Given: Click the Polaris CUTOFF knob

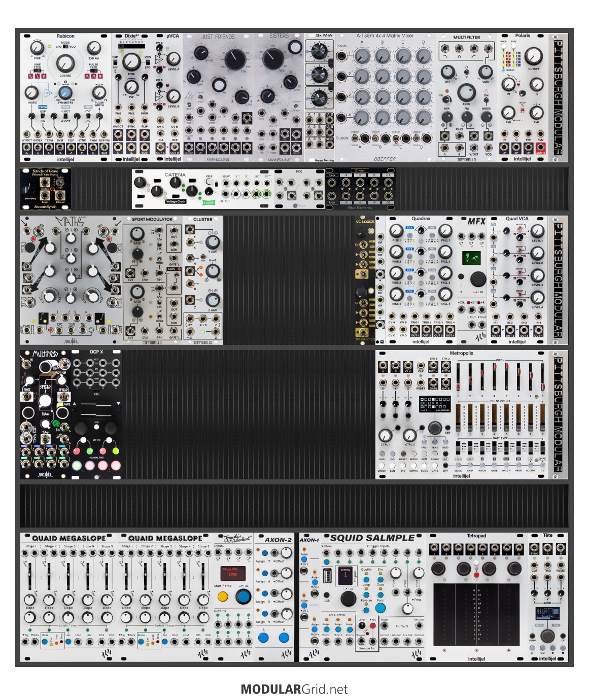Looking at the screenshot, I should pos(533,56).
